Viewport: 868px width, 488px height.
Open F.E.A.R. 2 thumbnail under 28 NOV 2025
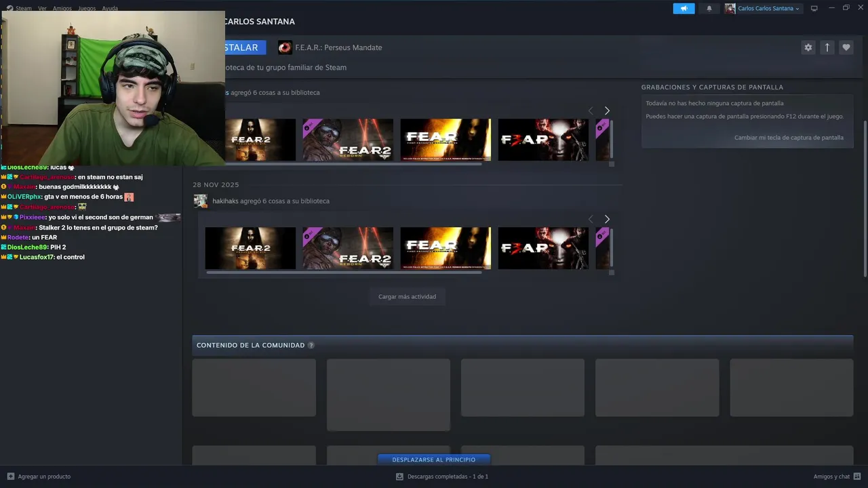pyautogui.click(x=250, y=248)
